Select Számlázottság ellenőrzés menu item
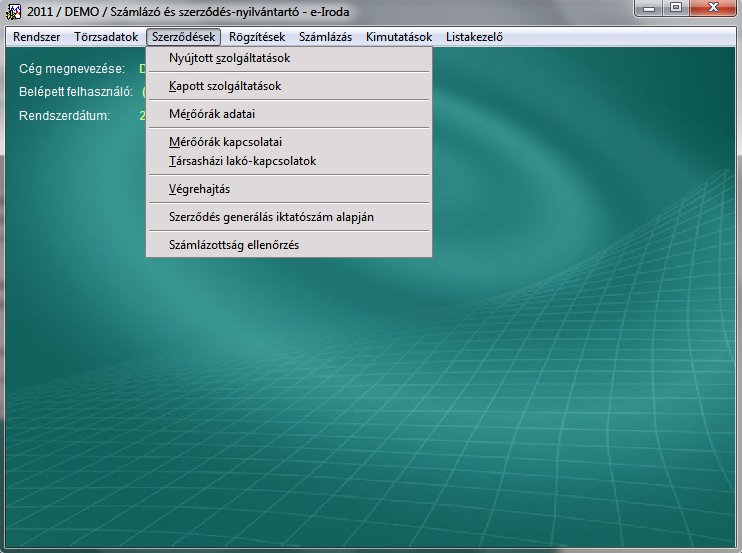The height and width of the screenshot is (553, 742). 234,244
